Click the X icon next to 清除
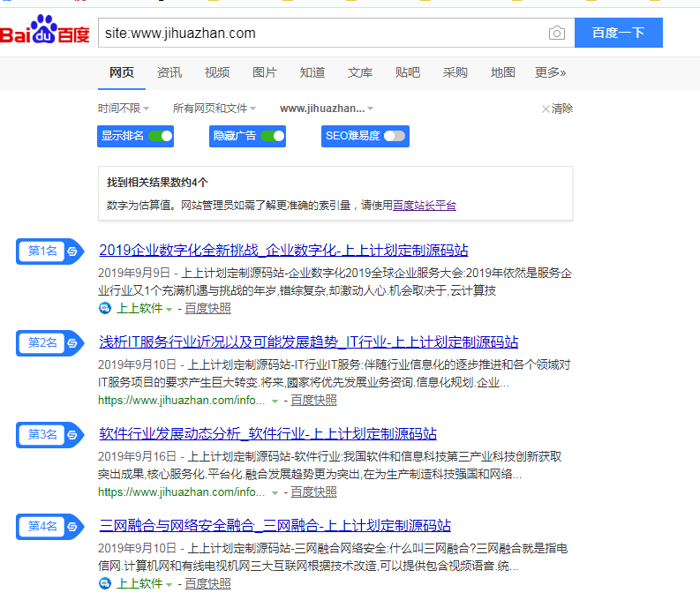The width and height of the screenshot is (700, 608). (546, 109)
